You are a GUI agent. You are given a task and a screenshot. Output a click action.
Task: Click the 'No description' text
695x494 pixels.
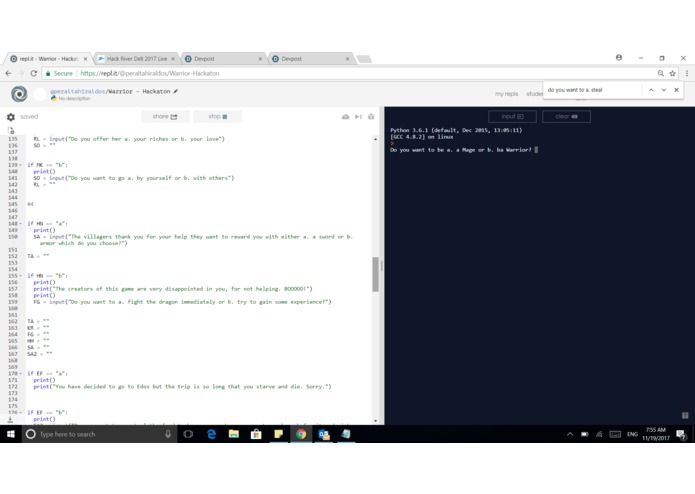point(74,98)
